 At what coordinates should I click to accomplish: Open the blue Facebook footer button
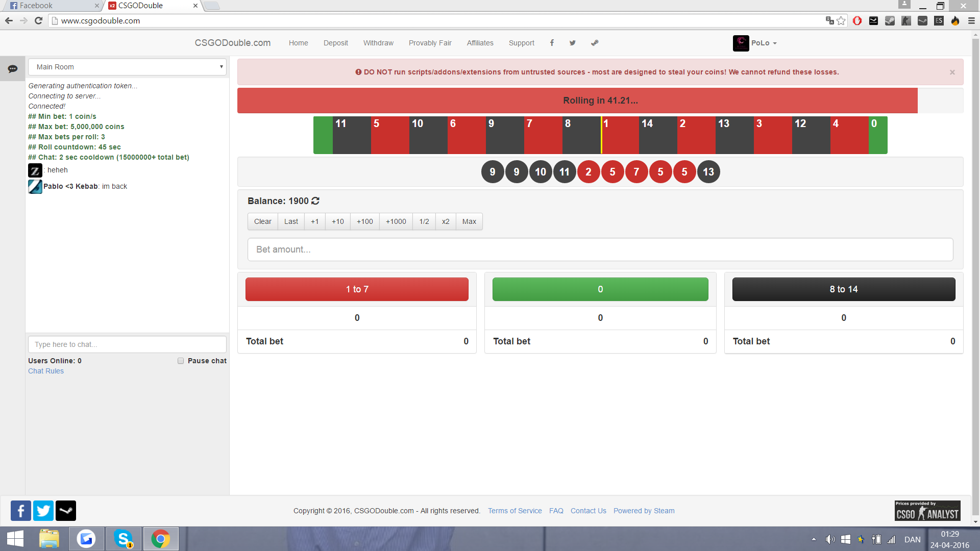pyautogui.click(x=21, y=511)
